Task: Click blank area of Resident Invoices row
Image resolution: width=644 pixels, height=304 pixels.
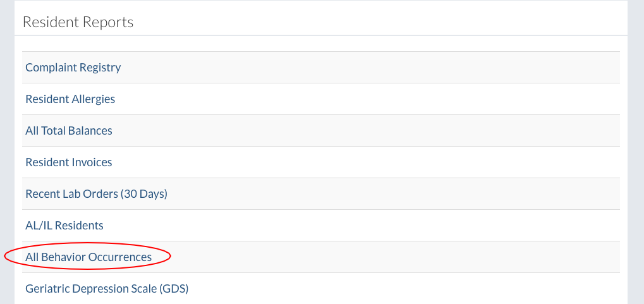Action: click(x=379, y=162)
